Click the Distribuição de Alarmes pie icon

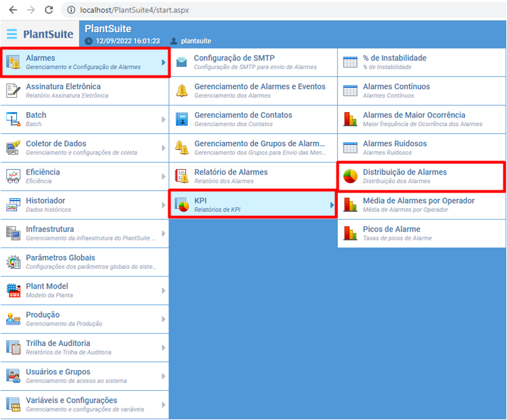(350, 176)
